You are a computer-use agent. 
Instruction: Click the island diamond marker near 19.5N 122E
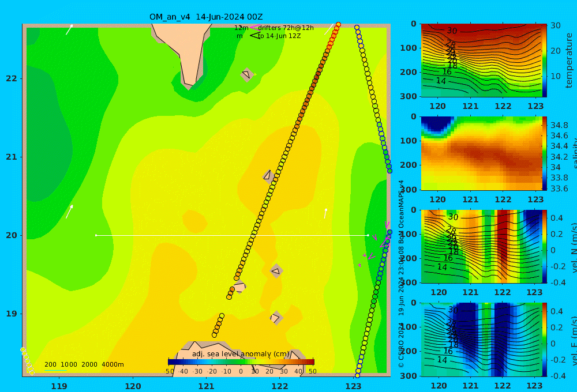[276, 272]
